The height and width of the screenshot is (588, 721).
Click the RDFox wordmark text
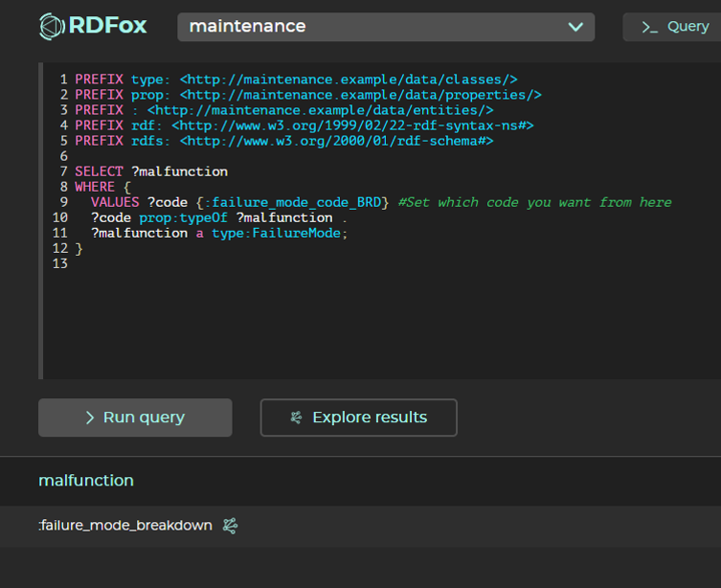[107, 26]
